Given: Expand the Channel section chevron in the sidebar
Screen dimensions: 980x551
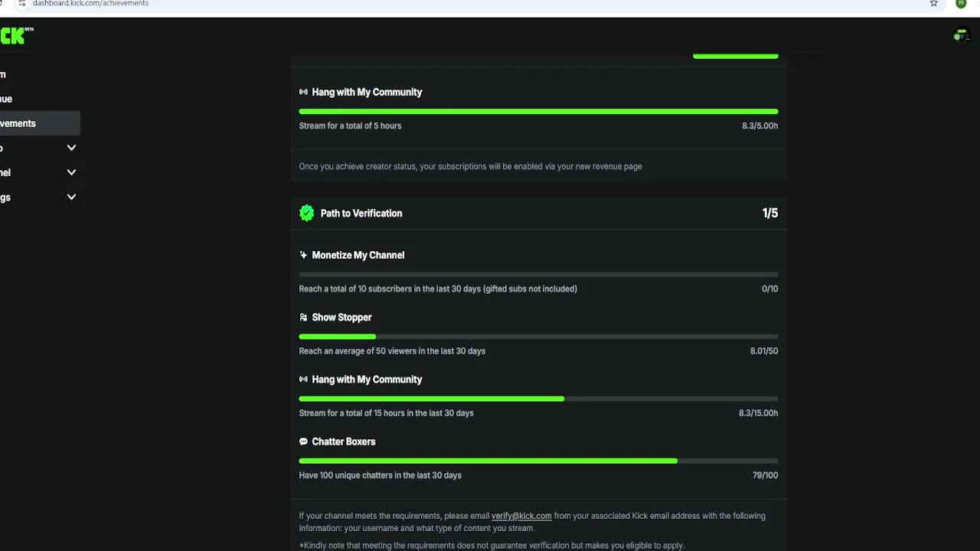Looking at the screenshot, I should pyautogui.click(x=71, y=173).
